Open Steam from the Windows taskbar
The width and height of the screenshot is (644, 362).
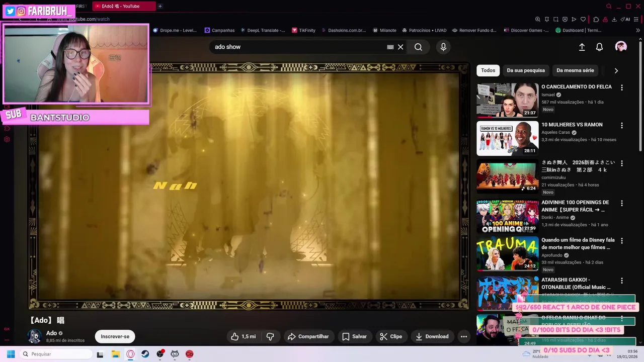[145, 354]
